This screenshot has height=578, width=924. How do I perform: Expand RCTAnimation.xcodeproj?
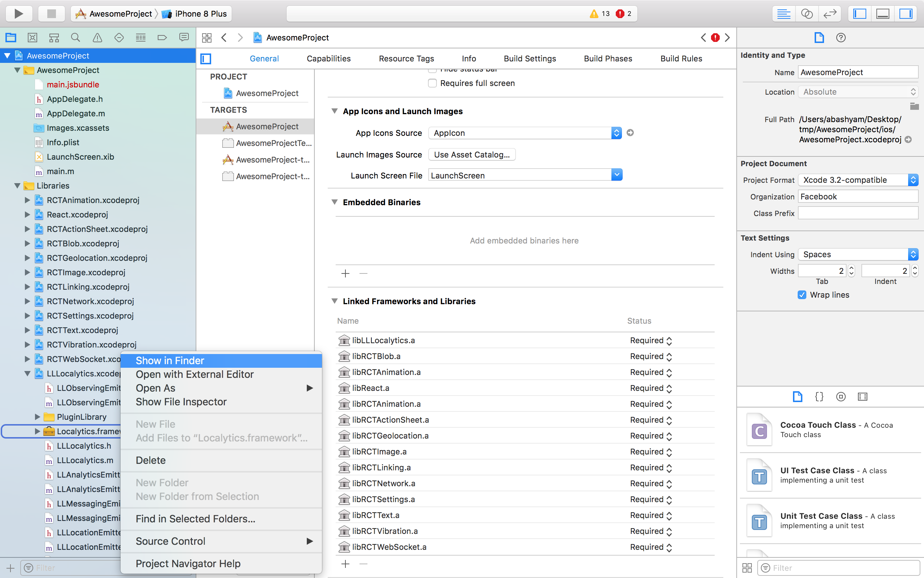27,200
